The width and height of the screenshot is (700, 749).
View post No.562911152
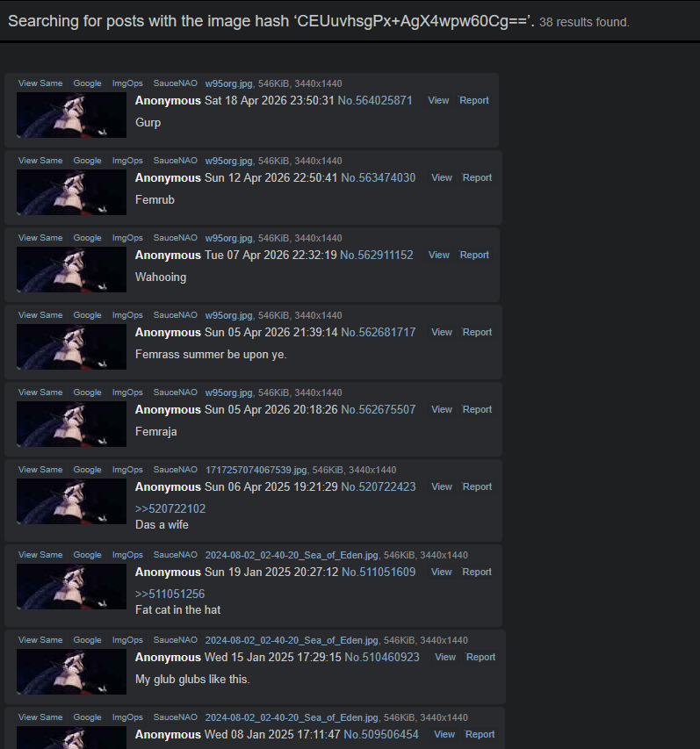(x=438, y=255)
